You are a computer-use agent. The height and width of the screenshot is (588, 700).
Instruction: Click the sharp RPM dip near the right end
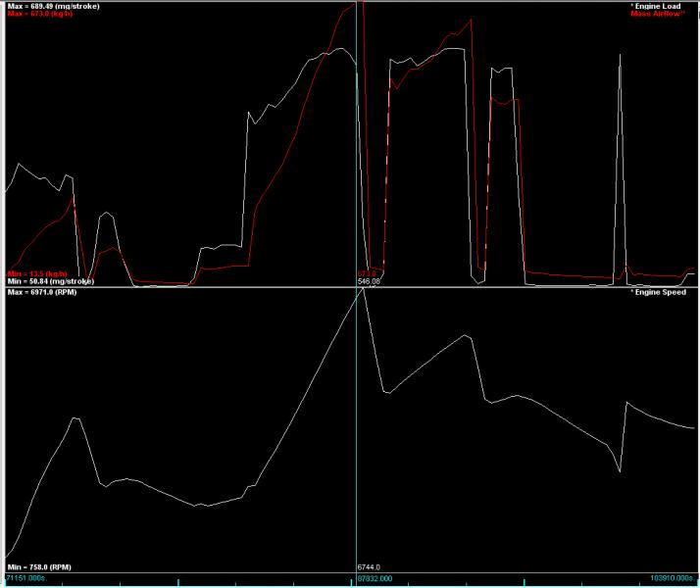point(620,471)
